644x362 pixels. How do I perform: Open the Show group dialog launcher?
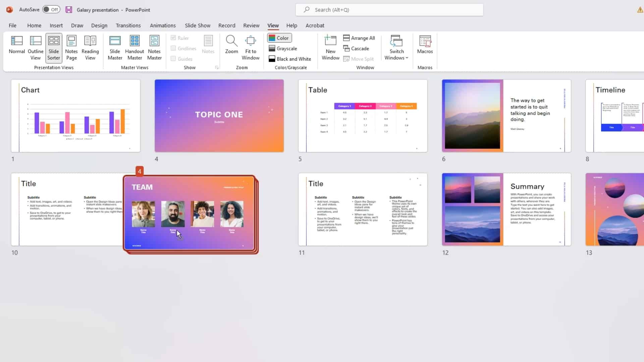pyautogui.click(x=217, y=67)
